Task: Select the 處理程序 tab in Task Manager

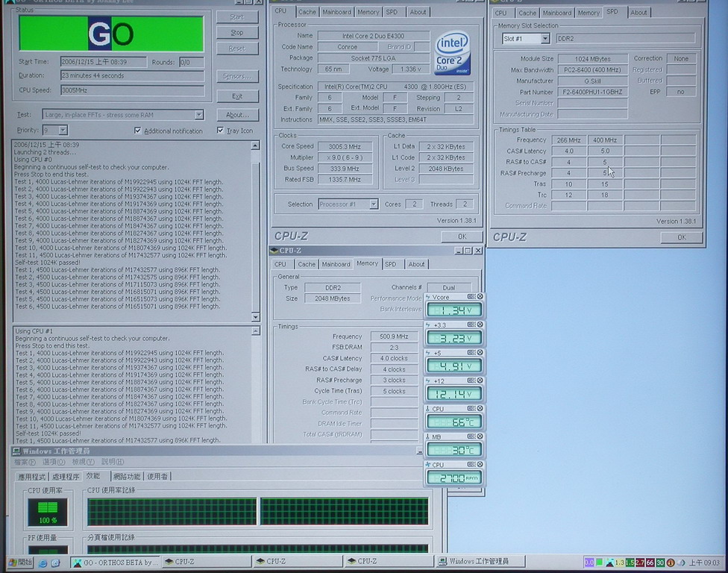Action: tap(66, 477)
